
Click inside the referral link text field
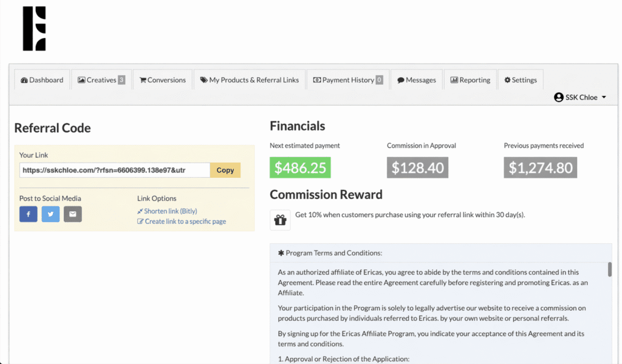[112, 170]
